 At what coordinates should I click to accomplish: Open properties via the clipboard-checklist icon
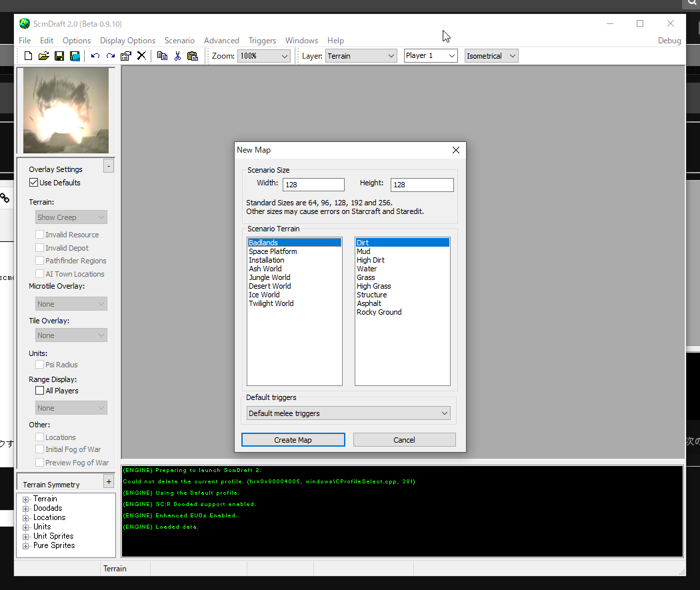click(126, 56)
